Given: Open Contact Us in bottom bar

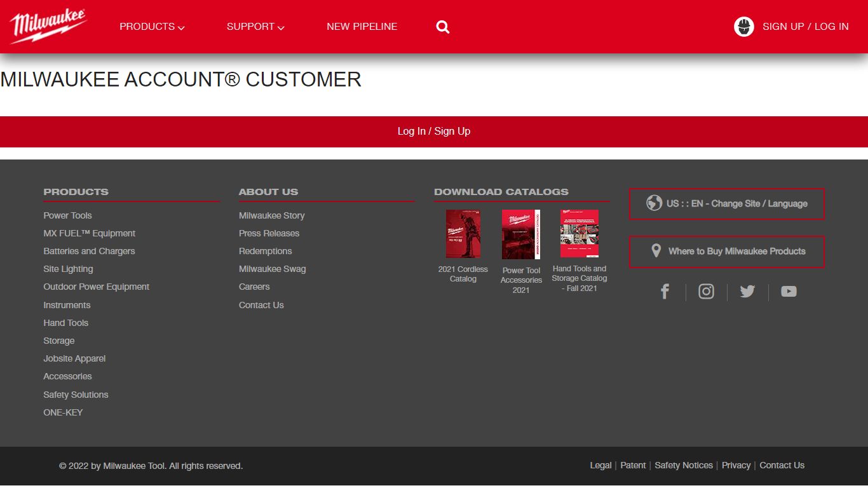Looking at the screenshot, I should click(782, 465).
